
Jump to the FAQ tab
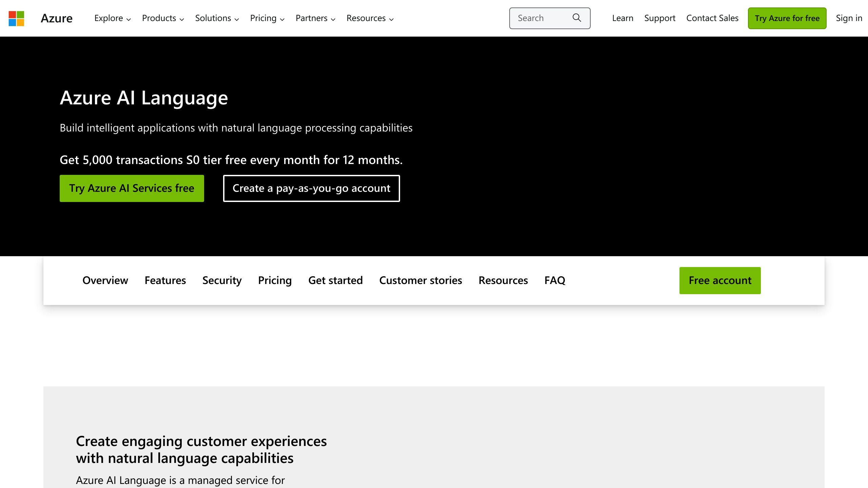555,281
